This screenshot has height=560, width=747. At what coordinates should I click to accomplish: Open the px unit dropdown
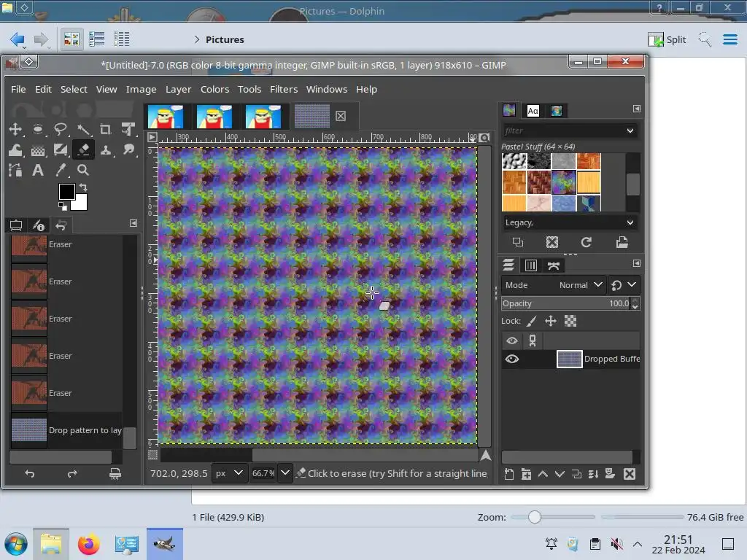(229, 473)
